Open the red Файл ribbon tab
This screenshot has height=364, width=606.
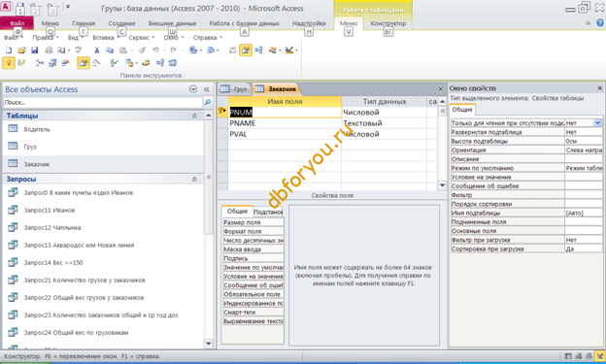point(17,23)
